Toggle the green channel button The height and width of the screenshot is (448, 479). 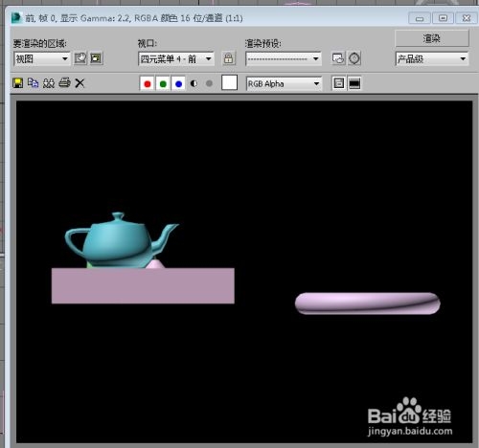point(163,84)
